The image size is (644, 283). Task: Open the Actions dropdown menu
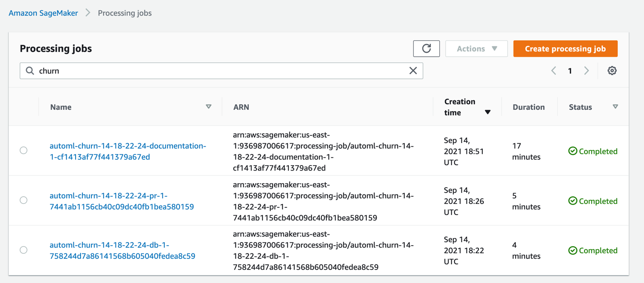[476, 49]
